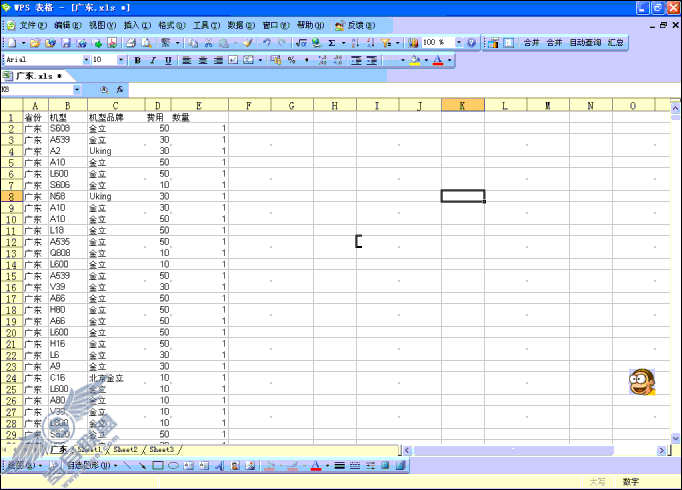Click the Undo arrow icon
The width and height of the screenshot is (682, 490).
266,43
